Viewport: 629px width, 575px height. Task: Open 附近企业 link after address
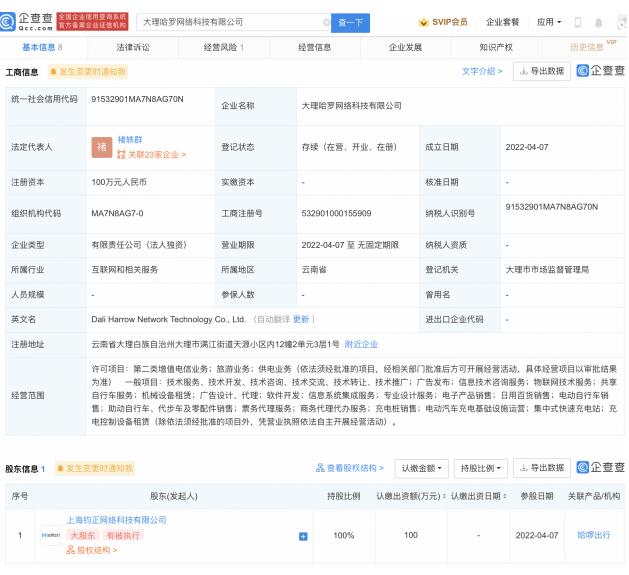(x=361, y=344)
